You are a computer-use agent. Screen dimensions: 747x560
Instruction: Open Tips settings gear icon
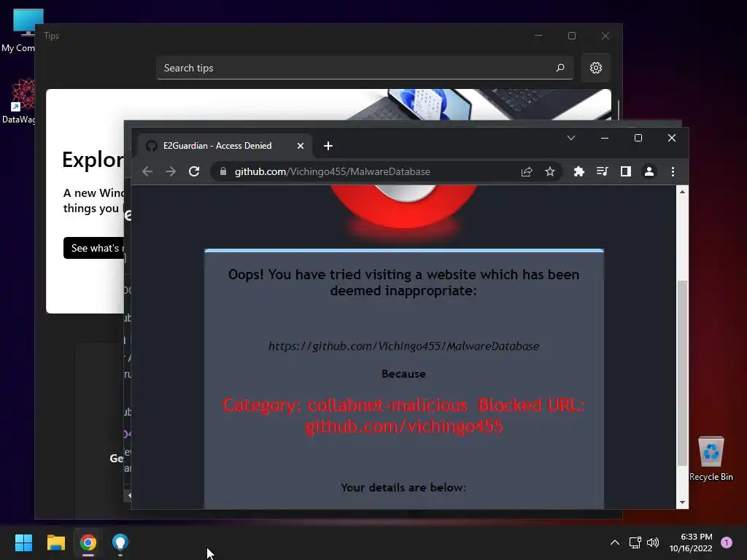(x=595, y=68)
